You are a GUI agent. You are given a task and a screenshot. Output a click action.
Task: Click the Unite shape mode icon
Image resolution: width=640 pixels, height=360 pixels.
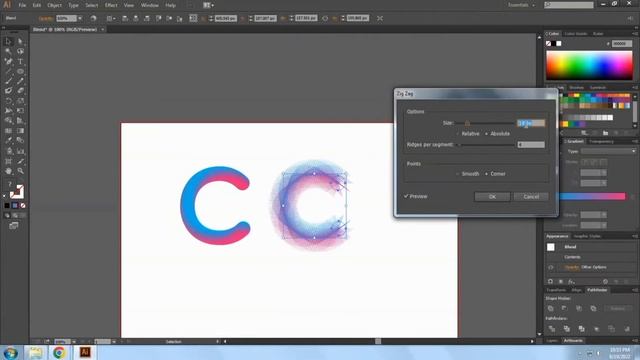point(551,308)
